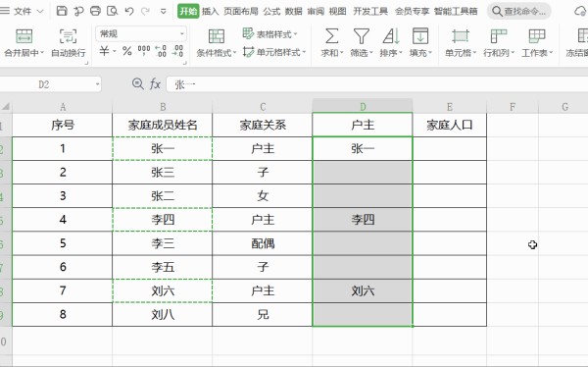This screenshot has height=367, width=588.
Task: Click the fx insert function button
Action: tap(155, 83)
